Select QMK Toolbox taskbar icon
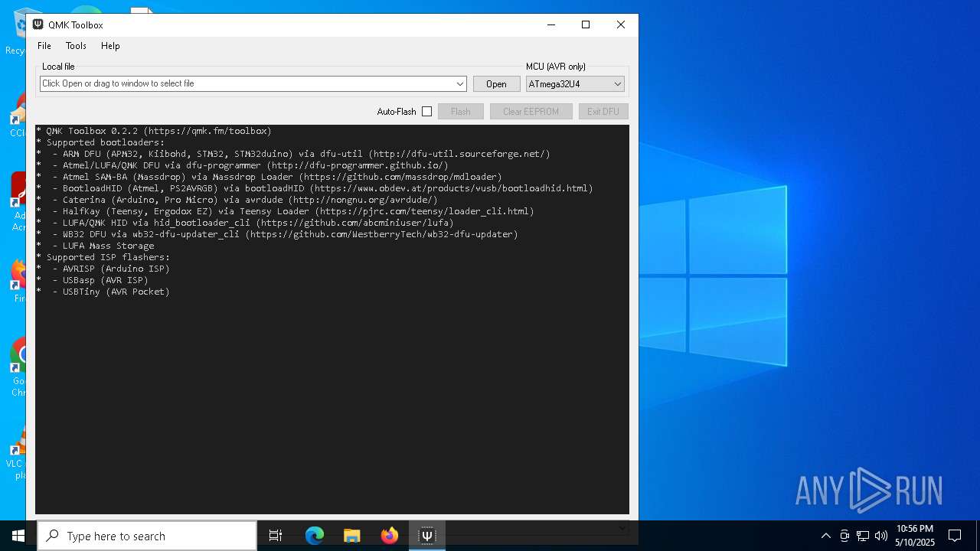 (x=427, y=536)
